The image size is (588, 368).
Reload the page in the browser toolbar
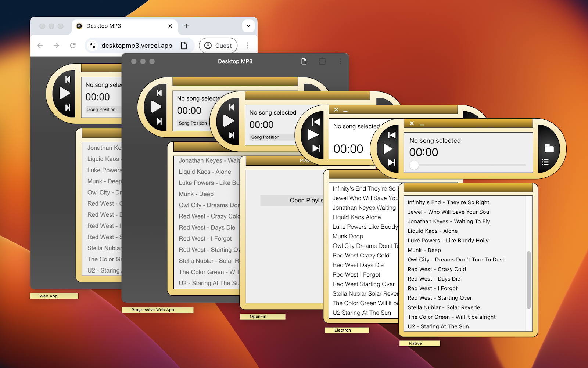(x=72, y=46)
